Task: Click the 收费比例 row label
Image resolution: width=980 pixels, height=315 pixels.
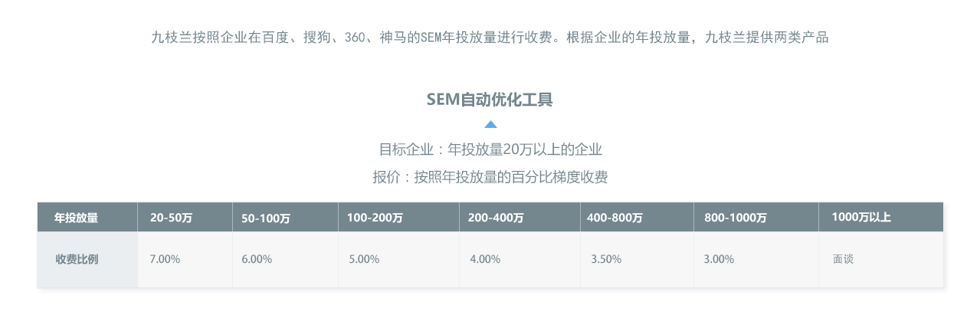Action: [x=87, y=260]
